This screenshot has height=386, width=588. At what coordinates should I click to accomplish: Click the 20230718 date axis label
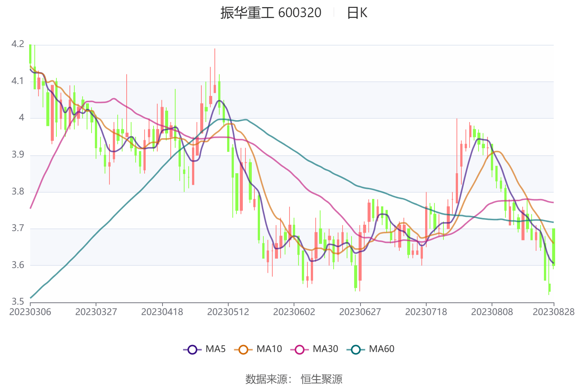coord(426,312)
